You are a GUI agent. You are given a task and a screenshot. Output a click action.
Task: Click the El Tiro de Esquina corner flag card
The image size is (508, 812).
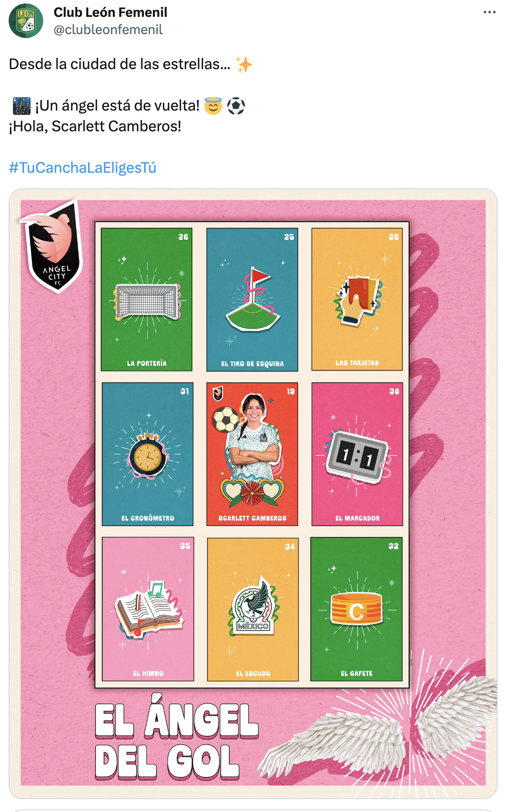tap(252, 299)
